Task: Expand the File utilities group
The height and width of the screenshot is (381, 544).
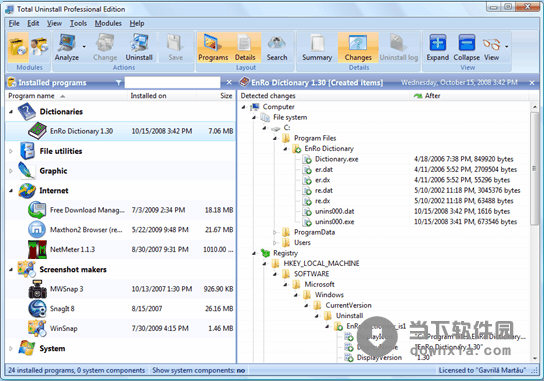Action: 11,151
